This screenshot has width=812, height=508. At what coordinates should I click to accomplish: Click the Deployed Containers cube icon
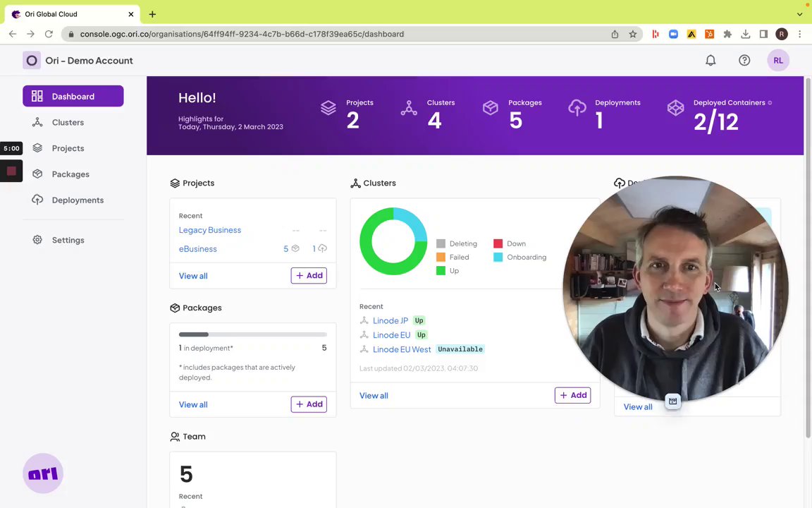(675, 108)
